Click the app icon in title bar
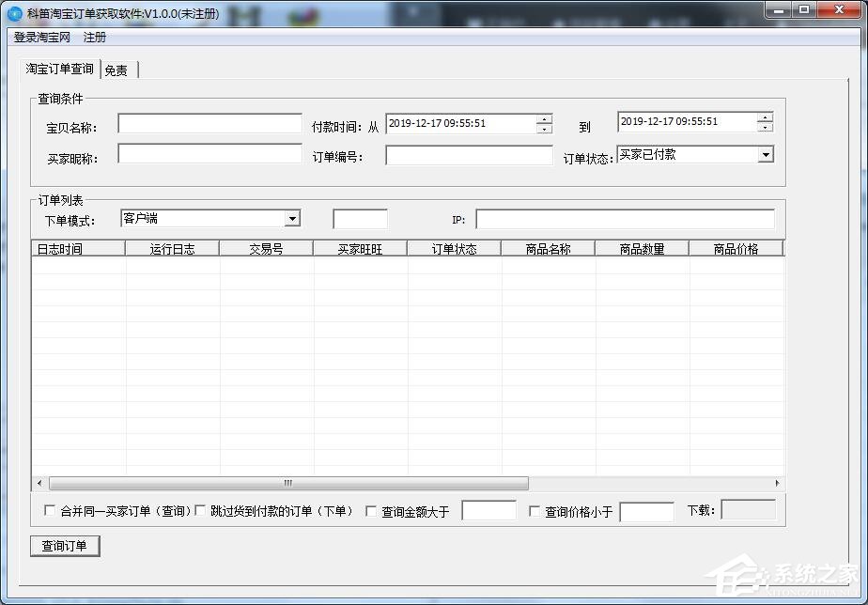The image size is (868, 605). tap(15, 13)
